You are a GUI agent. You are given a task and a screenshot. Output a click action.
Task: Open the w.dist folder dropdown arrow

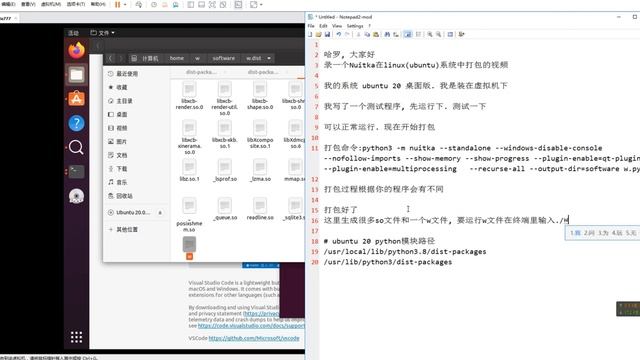[269, 58]
